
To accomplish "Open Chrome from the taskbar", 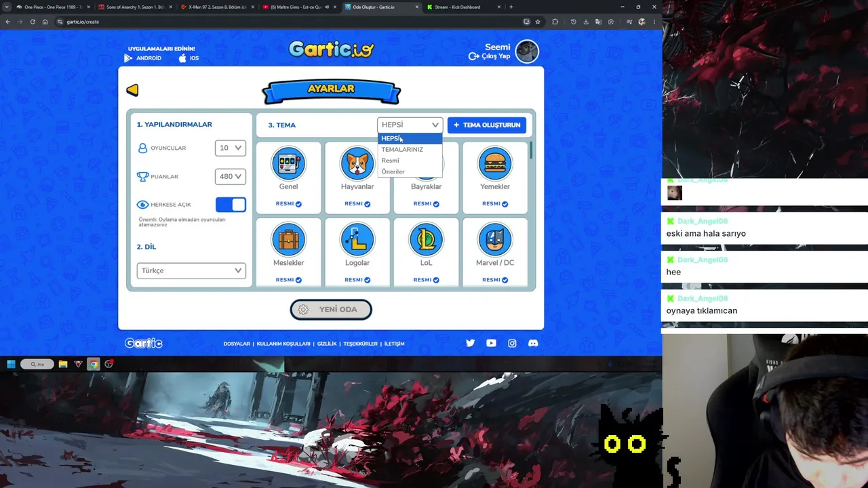I will 94,364.
